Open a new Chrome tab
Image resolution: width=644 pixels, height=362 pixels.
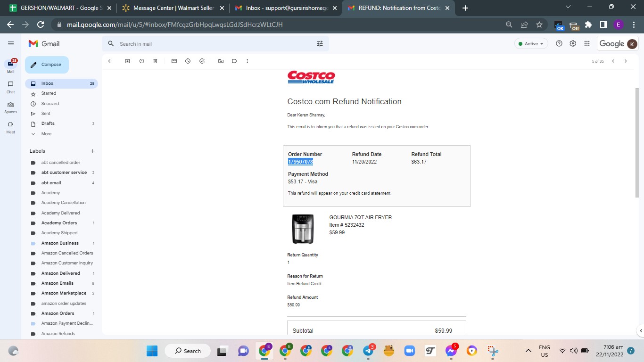coord(465,8)
